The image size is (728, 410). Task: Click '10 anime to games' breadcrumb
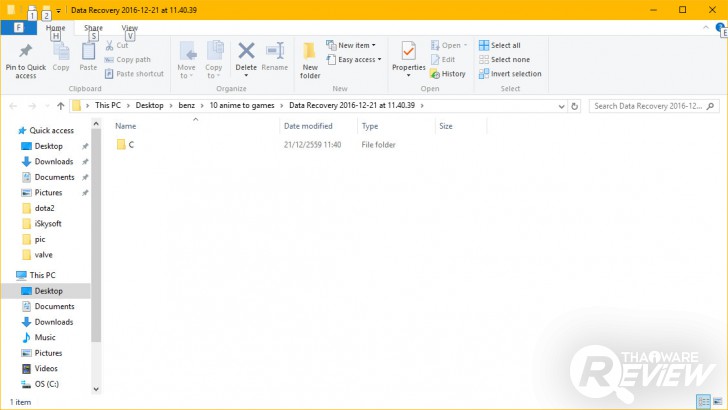(x=242, y=105)
